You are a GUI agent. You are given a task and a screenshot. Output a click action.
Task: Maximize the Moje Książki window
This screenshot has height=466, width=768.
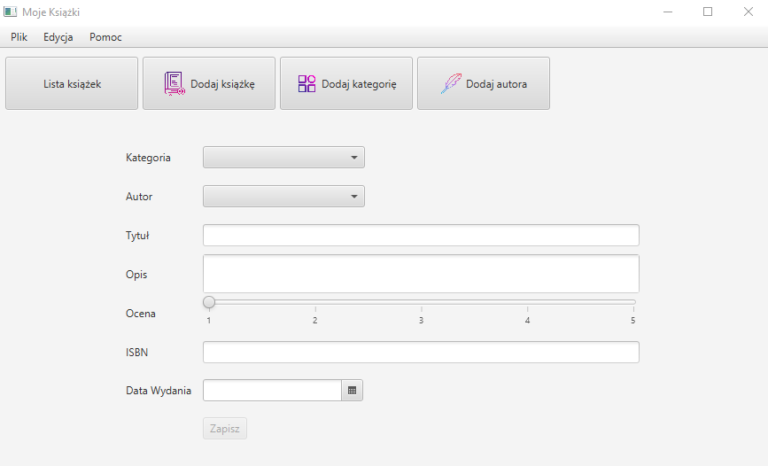pos(707,12)
